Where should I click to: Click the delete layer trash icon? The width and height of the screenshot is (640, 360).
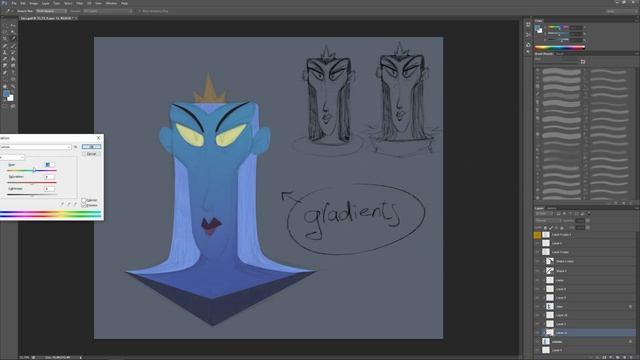click(631, 357)
